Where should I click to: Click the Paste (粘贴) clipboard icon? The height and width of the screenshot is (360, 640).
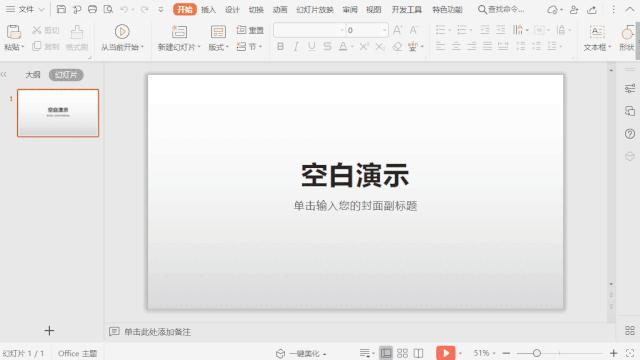pos(14,32)
